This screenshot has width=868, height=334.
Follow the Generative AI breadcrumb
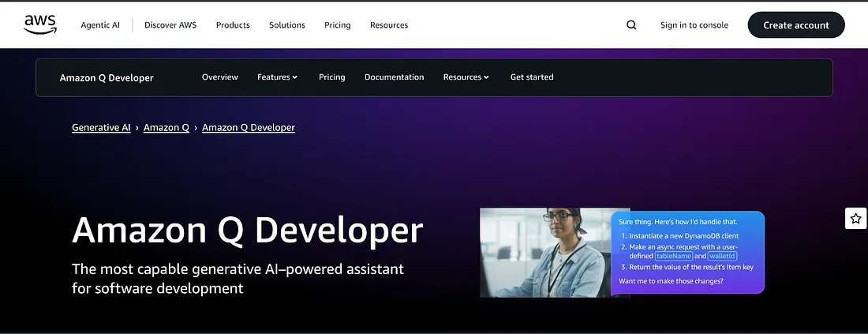101,127
